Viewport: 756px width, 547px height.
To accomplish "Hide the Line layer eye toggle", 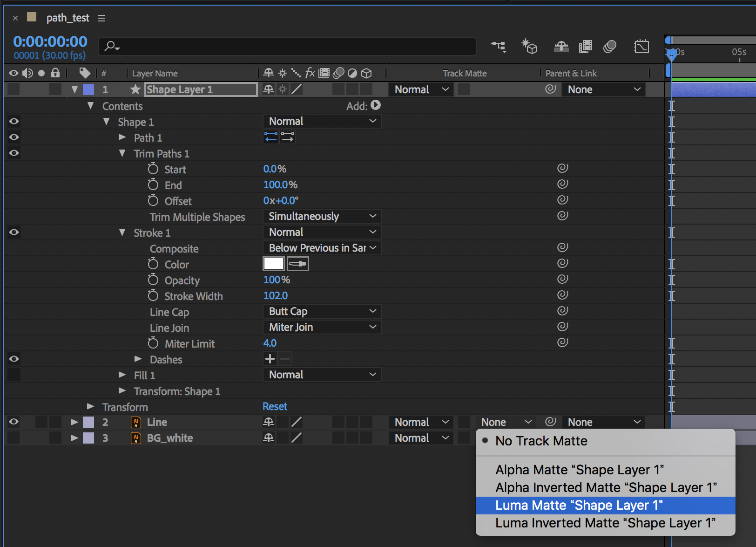I will 14,422.
